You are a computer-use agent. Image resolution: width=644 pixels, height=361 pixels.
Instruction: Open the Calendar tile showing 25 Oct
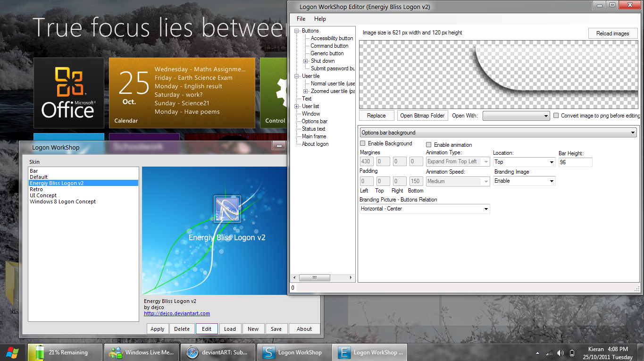coord(182,93)
